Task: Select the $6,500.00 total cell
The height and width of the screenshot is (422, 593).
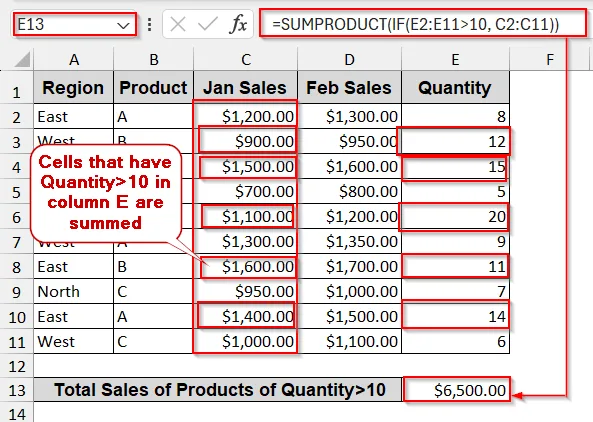Action: point(456,389)
